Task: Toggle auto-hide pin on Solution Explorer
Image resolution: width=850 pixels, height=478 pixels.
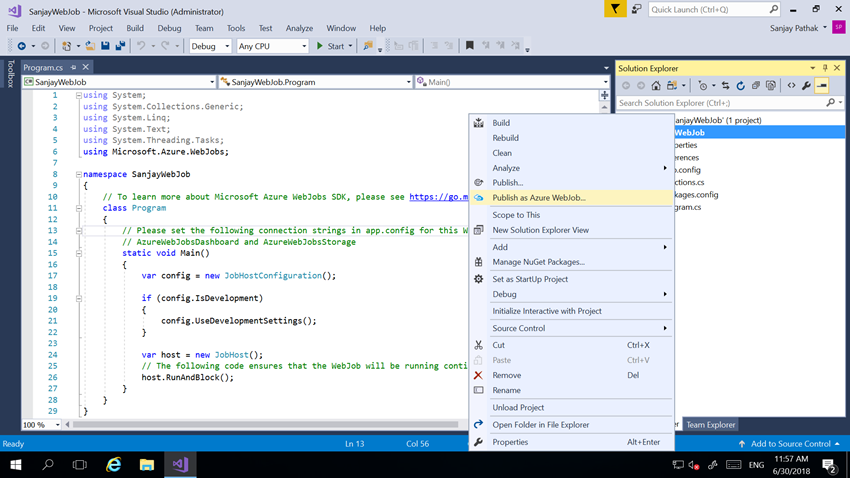Action: coord(825,68)
